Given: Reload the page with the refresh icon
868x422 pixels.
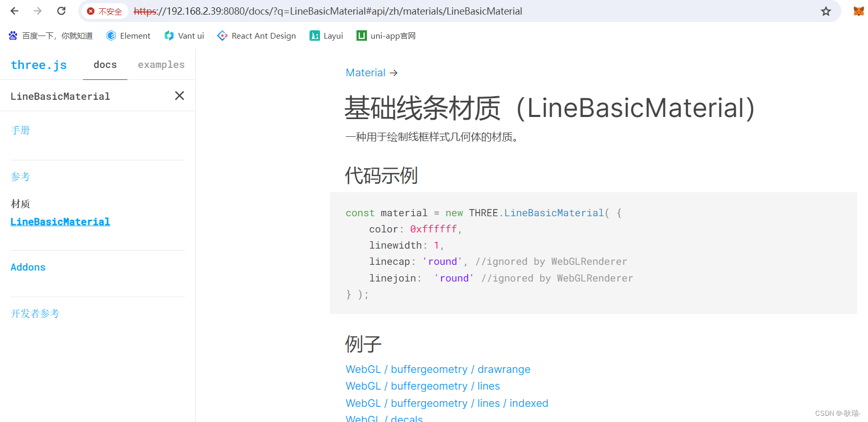Looking at the screenshot, I should (61, 11).
